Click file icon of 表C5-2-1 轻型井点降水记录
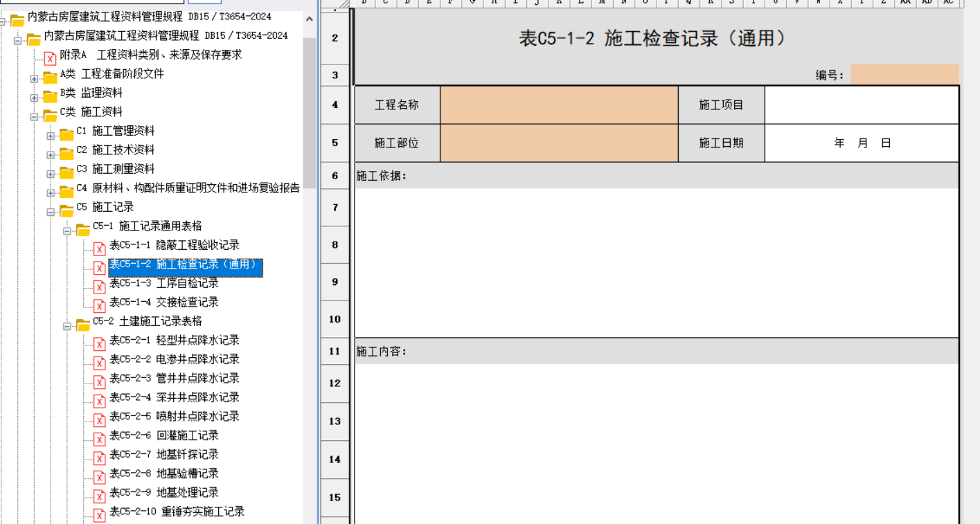Viewport: 980px width, 524px height. tap(99, 343)
